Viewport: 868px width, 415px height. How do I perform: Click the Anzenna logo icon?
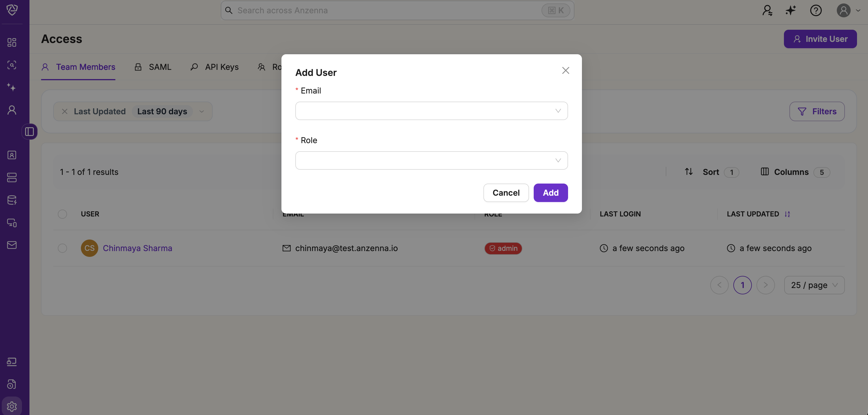tap(12, 10)
